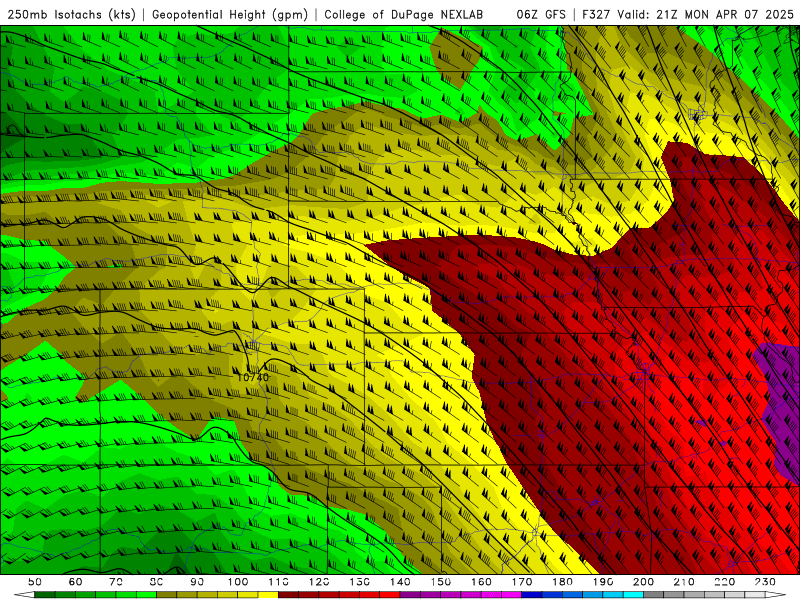
Task: Click the '200' value on the color scale
Action: click(643, 582)
